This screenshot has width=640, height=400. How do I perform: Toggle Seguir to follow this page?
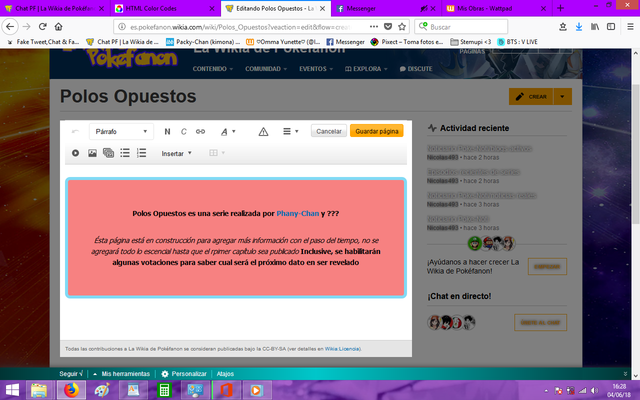[71, 374]
